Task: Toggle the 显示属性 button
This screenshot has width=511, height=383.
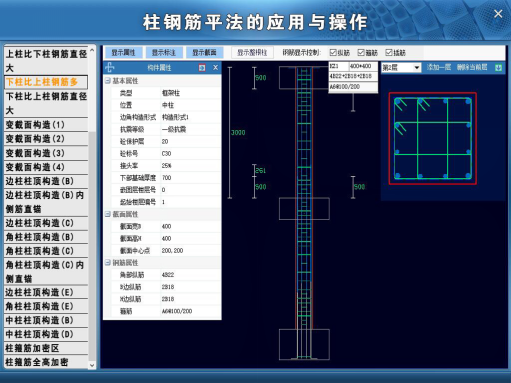Action: point(123,53)
